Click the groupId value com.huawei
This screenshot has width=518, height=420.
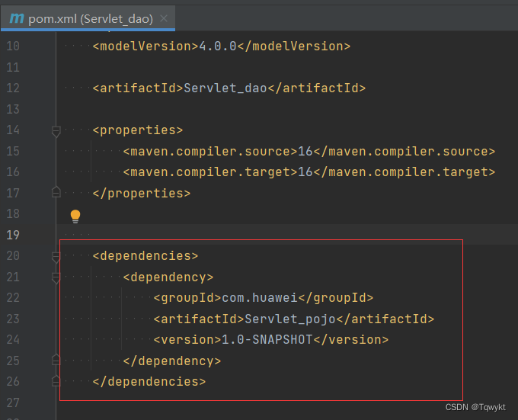(260, 298)
